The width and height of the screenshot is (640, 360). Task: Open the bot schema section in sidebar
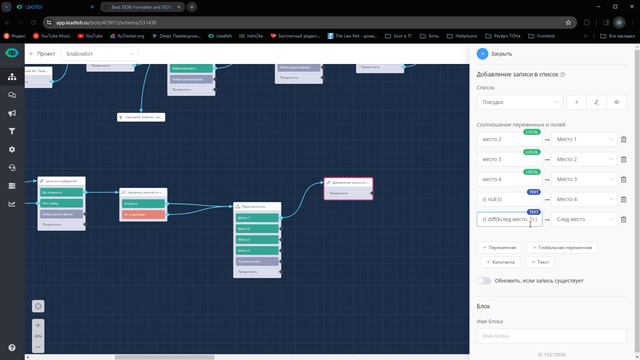pyautogui.click(x=12, y=77)
